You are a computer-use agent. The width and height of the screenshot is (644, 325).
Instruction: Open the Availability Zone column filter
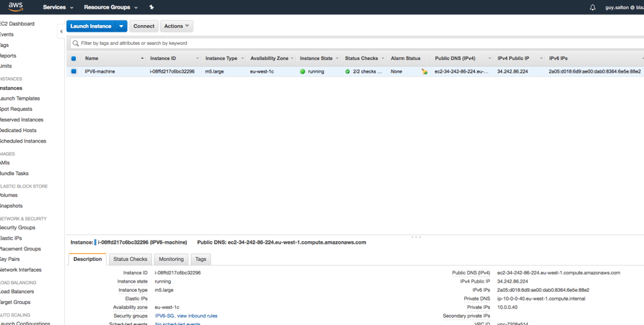(293, 58)
